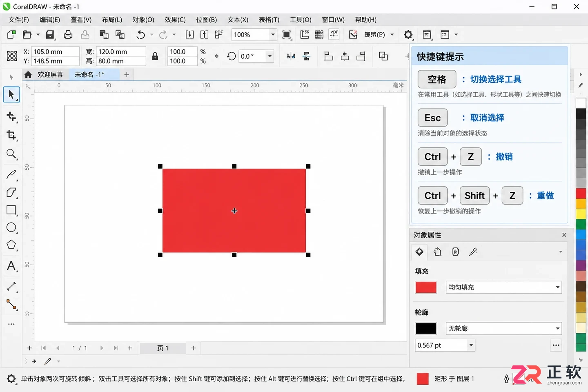Viewport: 588px width, 392px height.
Task: Click the Import icon
Action: (x=189, y=35)
